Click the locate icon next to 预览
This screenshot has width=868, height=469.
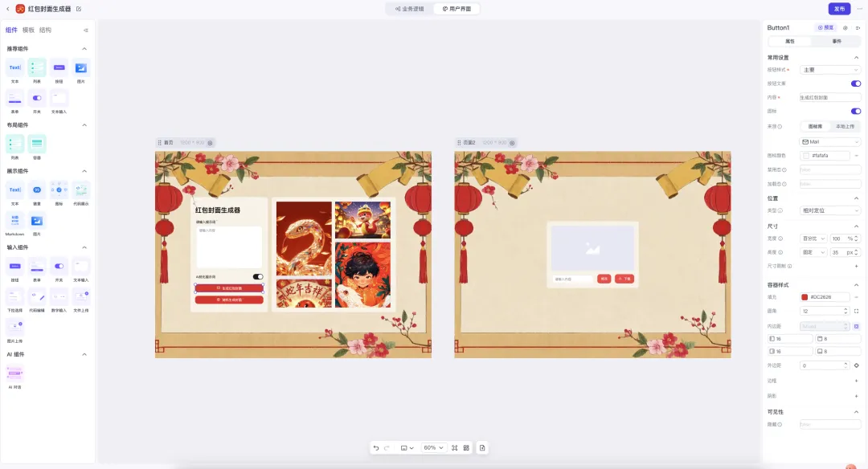click(x=845, y=27)
